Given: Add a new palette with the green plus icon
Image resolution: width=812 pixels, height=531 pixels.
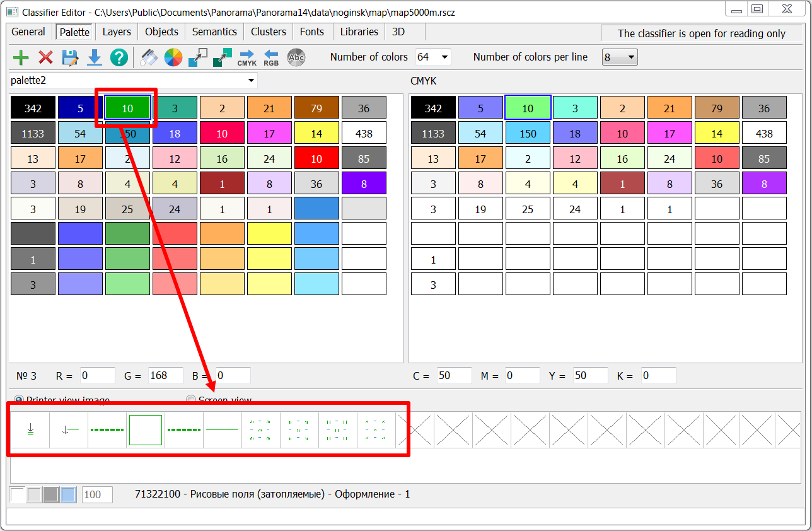Looking at the screenshot, I should [x=21, y=58].
